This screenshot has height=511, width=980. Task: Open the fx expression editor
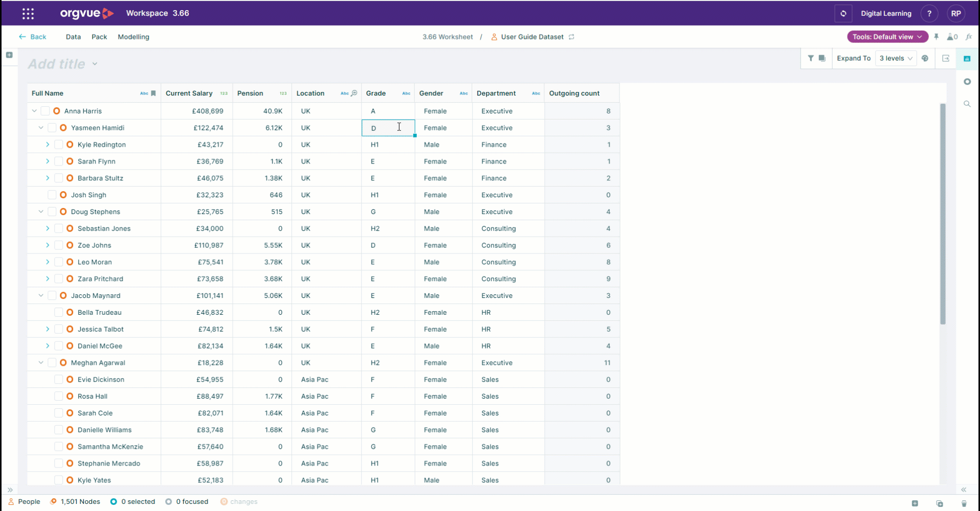[969, 37]
